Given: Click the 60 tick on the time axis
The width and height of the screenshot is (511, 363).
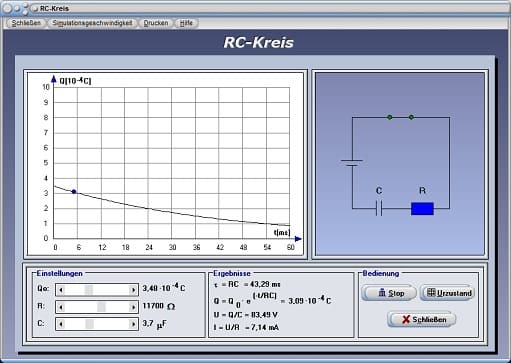Looking at the screenshot, I should tap(291, 247).
